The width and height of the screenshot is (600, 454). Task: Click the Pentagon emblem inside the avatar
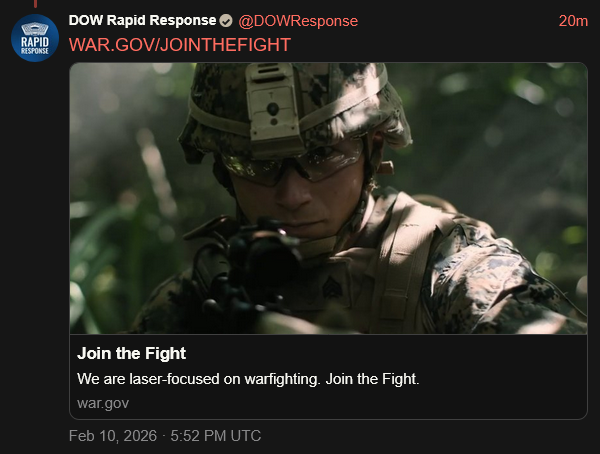(35, 29)
